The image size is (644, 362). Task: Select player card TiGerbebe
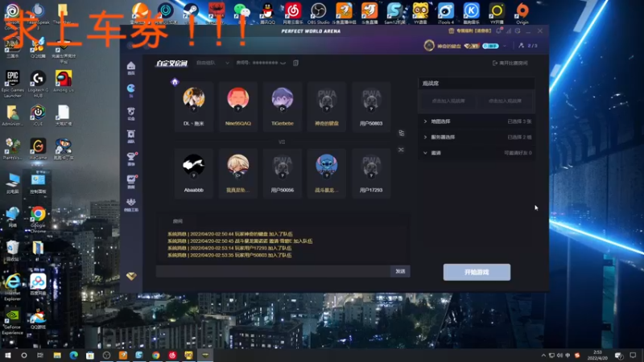click(283, 106)
